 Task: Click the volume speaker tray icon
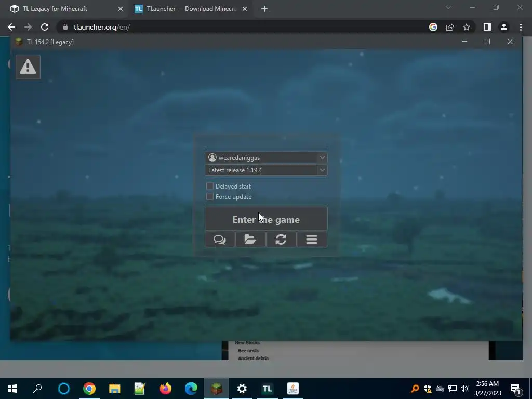(464, 389)
